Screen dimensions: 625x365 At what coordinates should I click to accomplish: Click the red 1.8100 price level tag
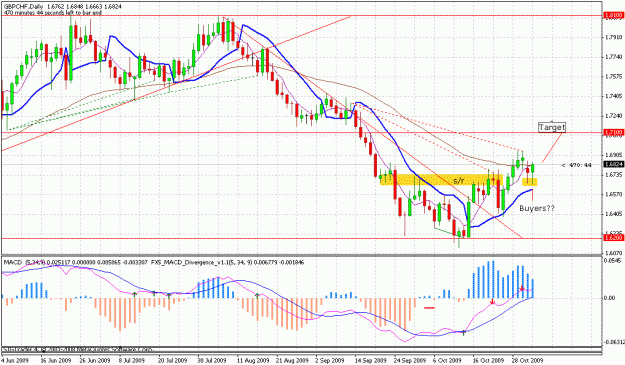click(614, 15)
